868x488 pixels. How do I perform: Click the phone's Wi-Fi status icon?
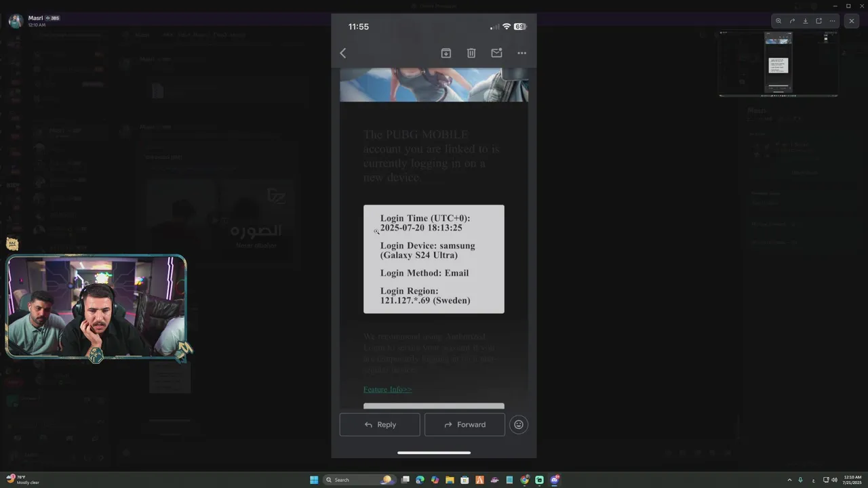(506, 26)
